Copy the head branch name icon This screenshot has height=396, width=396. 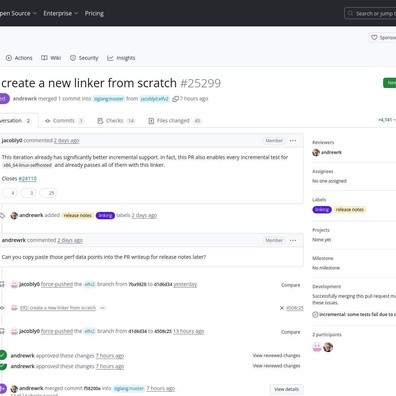[175, 99]
